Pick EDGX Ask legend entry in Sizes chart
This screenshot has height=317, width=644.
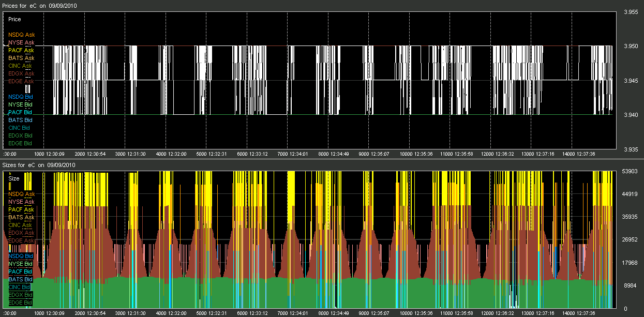coord(21,233)
